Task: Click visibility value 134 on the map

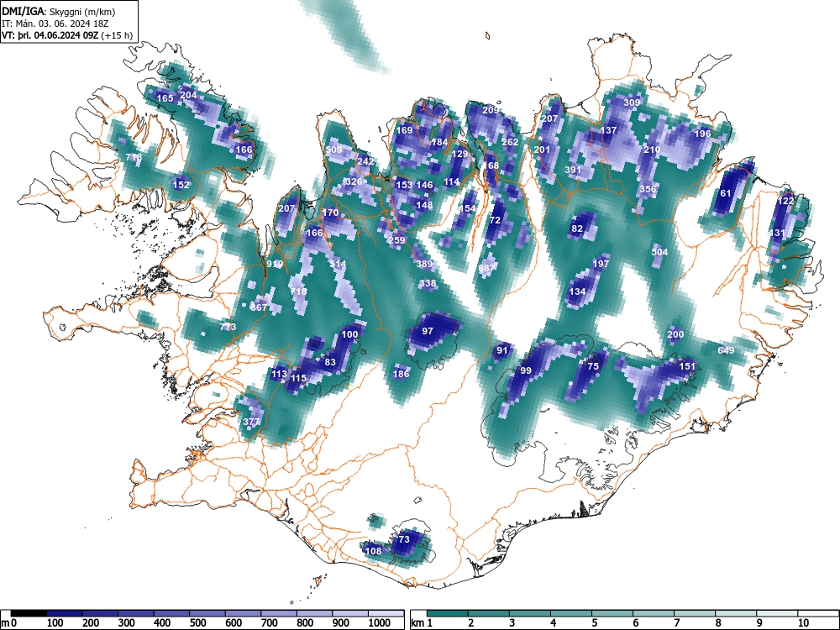Action: [578, 292]
